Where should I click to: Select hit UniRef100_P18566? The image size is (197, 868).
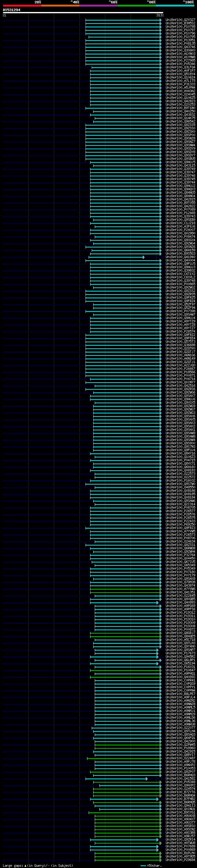coord(180,372)
